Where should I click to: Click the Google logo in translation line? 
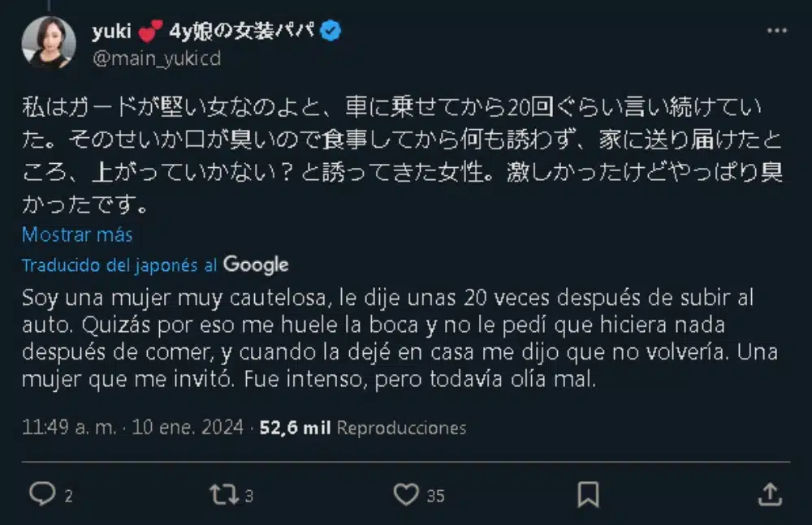coord(256,265)
